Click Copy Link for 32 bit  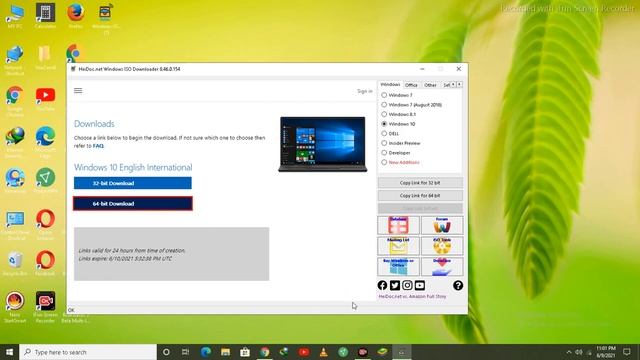click(420, 183)
